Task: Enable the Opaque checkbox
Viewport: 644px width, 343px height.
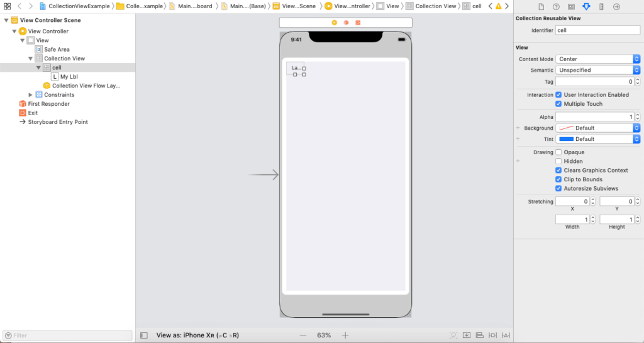Action: [558, 152]
